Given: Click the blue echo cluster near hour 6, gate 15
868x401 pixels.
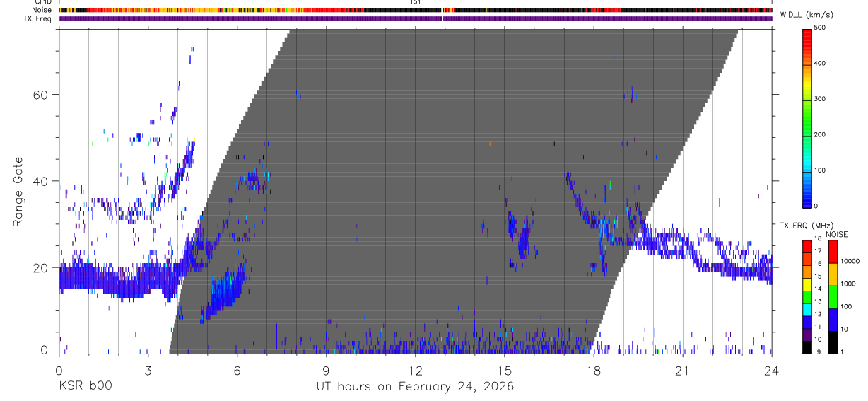Looking at the screenshot, I should point(223,292).
